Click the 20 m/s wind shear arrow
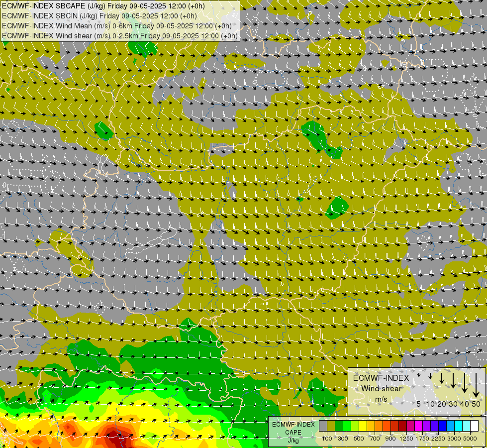 click(442, 378)
